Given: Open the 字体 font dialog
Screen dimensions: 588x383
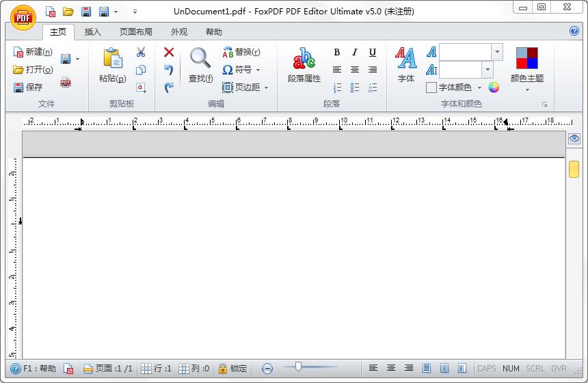Looking at the screenshot, I should [x=406, y=65].
